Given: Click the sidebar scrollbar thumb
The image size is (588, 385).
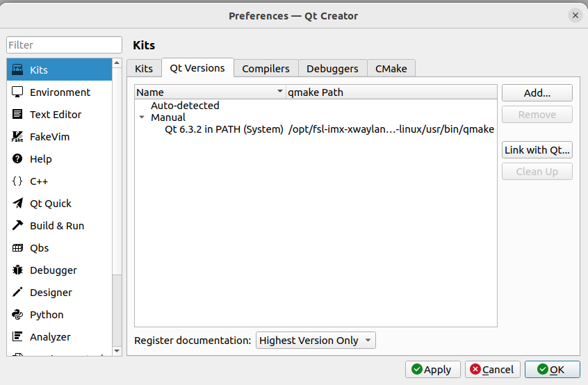Looking at the screenshot, I should pos(117,172).
